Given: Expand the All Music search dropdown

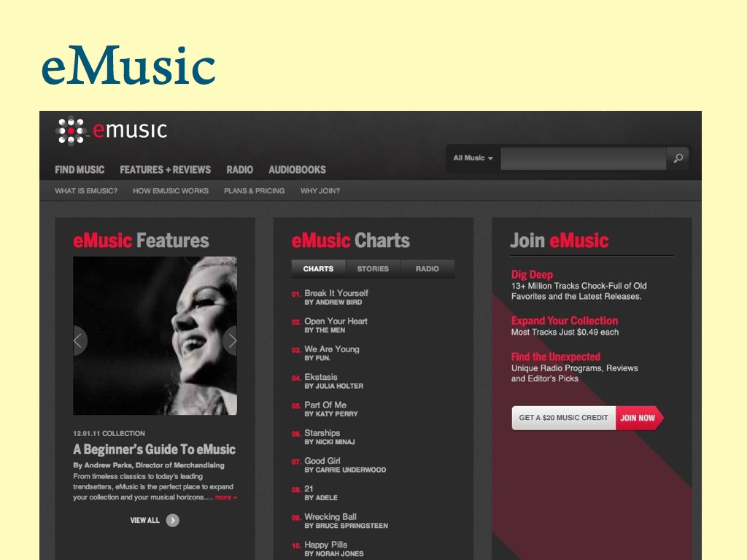Looking at the screenshot, I should (473, 158).
